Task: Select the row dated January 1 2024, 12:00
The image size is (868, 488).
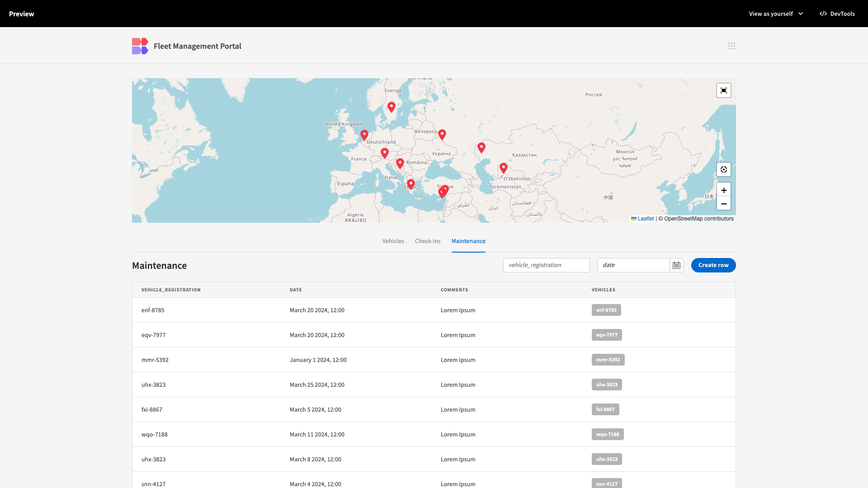Action: [x=434, y=360]
